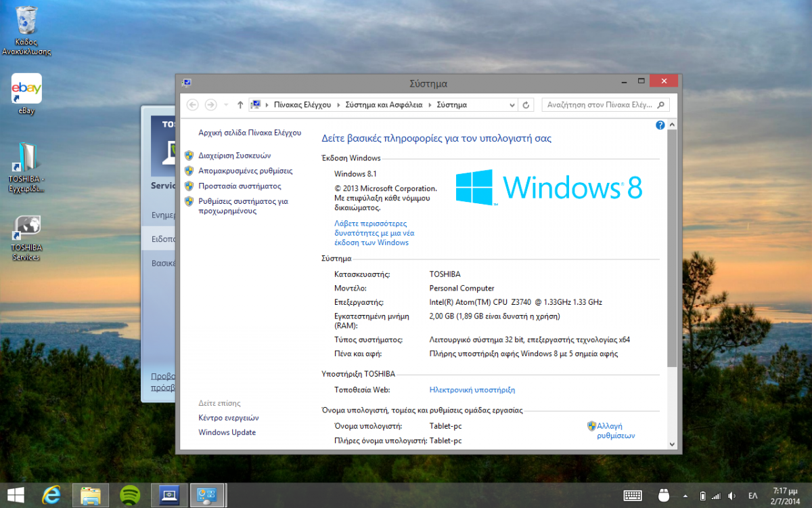Click the address bar computer icon
This screenshot has width=812, height=508.
point(256,104)
